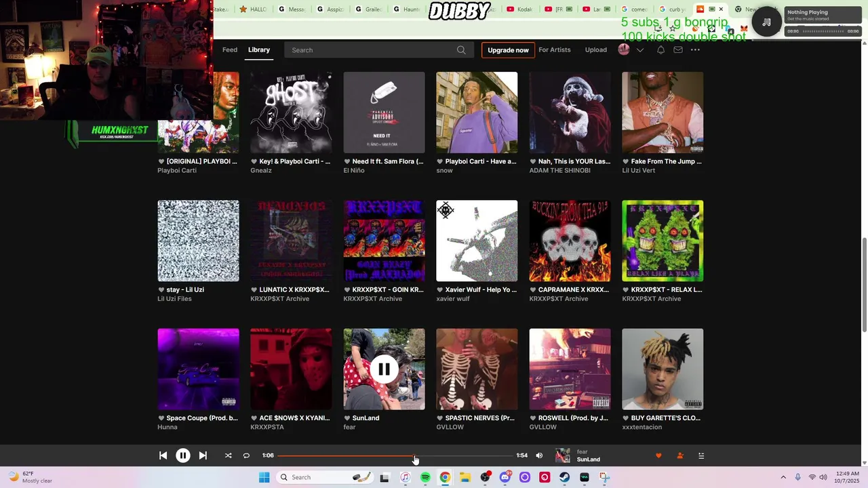Switch to the HALLO browser tab
This screenshot has width=868, height=488.
point(254,9)
